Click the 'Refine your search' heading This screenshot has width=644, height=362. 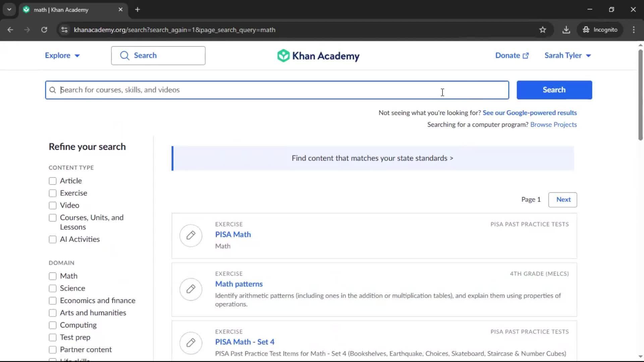(87, 147)
